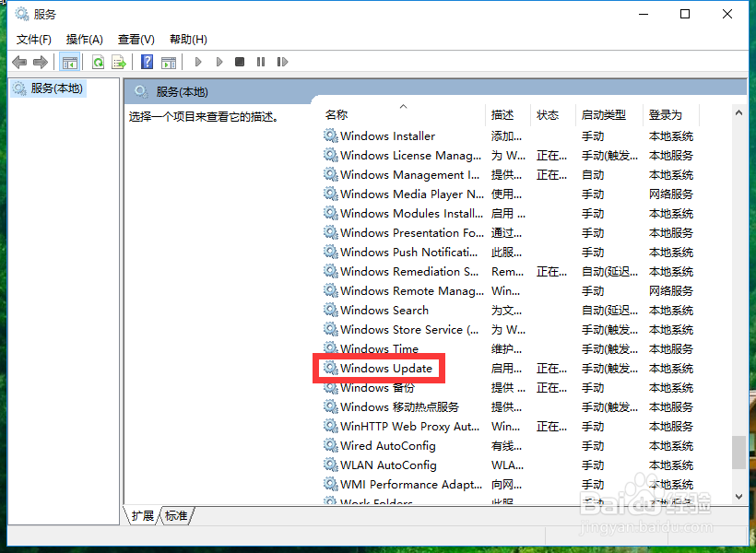
Task: Minimize the 服务 window
Action: [x=644, y=14]
